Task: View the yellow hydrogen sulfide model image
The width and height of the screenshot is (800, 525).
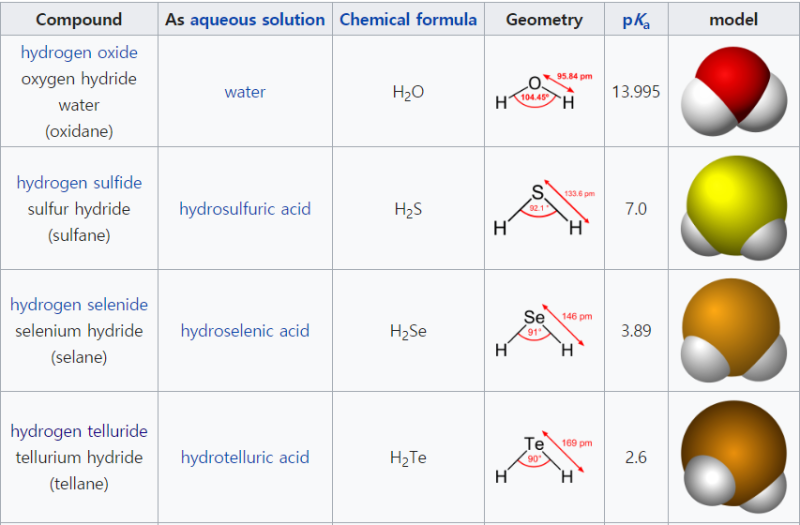Action: [734, 208]
